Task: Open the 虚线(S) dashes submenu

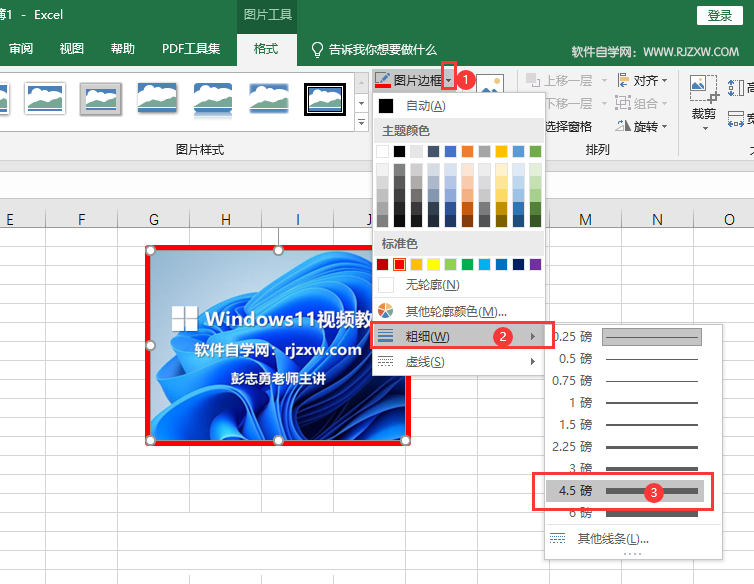Action: (459, 361)
